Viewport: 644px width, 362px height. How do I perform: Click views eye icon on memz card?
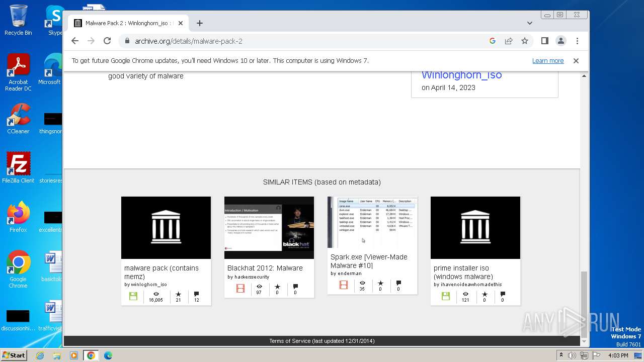pos(156,294)
